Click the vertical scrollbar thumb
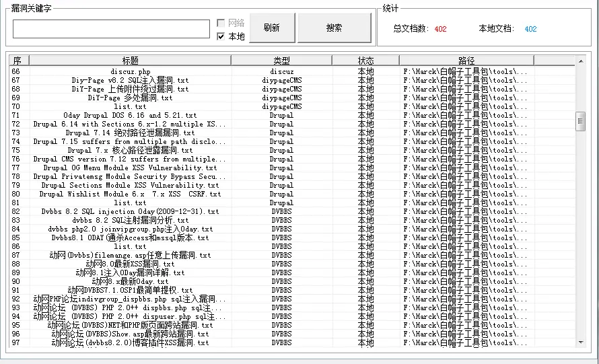 581,121
